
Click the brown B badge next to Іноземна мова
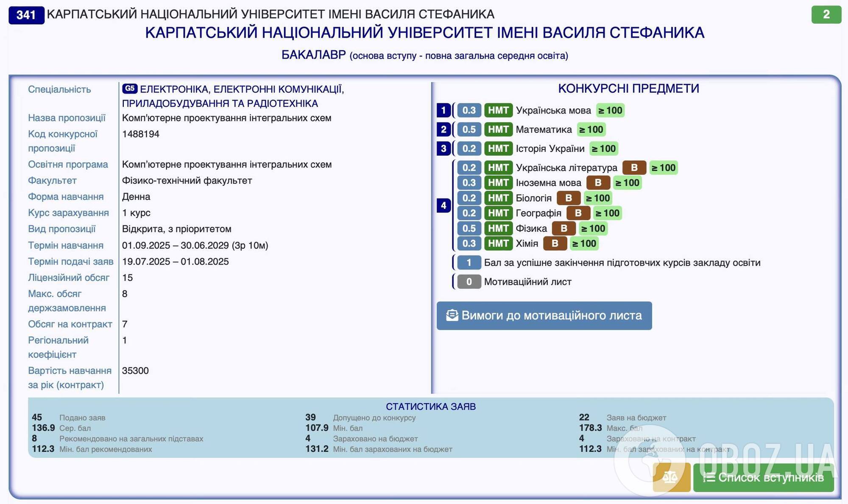point(598,183)
